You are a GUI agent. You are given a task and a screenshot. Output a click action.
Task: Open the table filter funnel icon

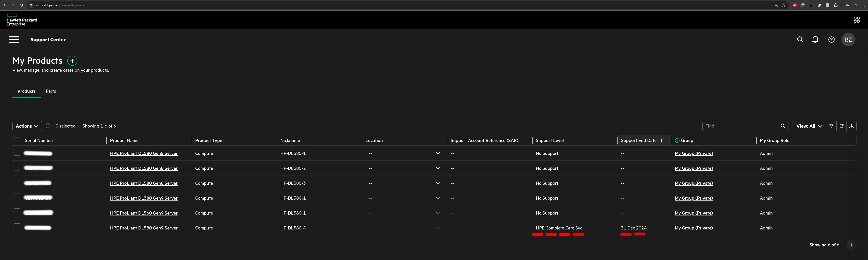tap(831, 126)
